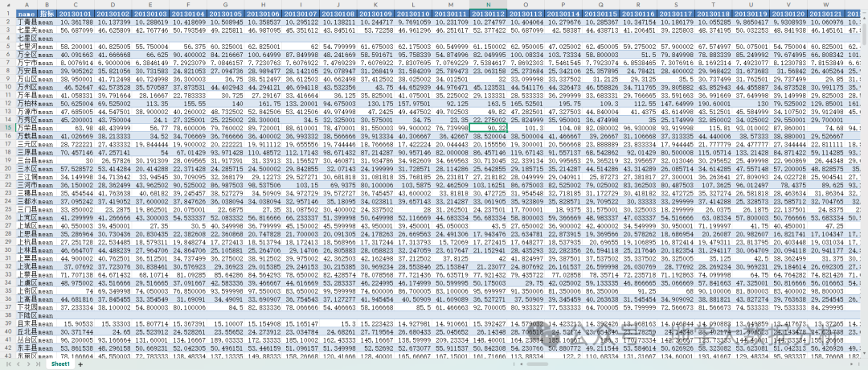This screenshot has width=868, height=370.
Task: Select the 20130107 date header cell
Action: [x=301, y=13]
